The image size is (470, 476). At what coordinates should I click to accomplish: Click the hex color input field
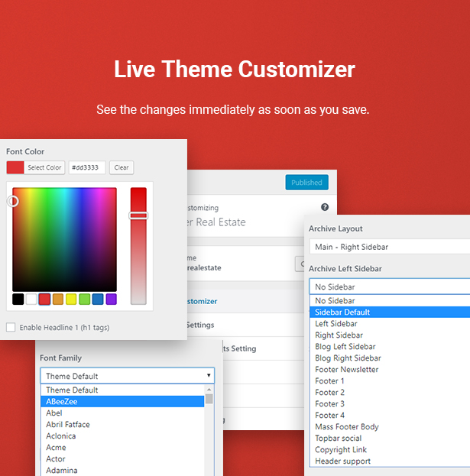pos(87,167)
